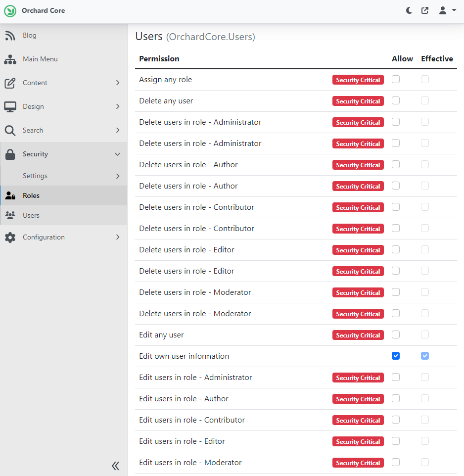The width and height of the screenshot is (464, 476).
Task: Collapse the Security menu chevron
Action: pyautogui.click(x=117, y=154)
